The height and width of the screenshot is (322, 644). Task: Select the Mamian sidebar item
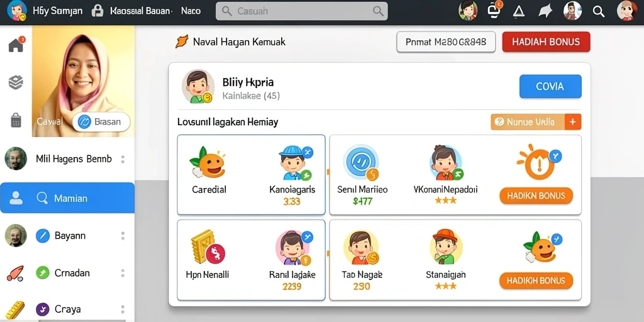click(67, 198)
